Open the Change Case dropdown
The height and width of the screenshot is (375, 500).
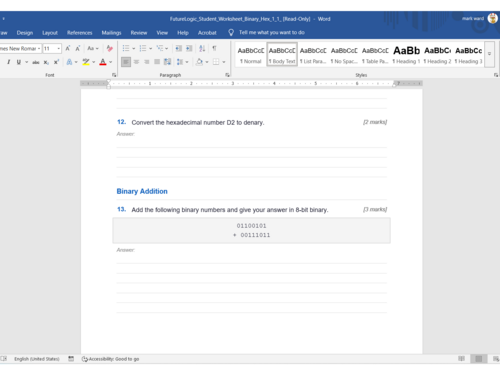click(x=93, y=48)
